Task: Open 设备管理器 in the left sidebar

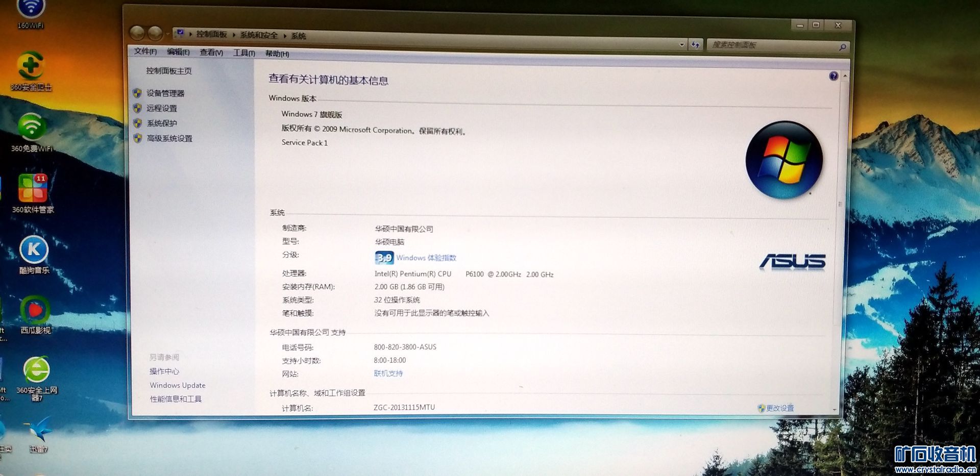Action: coord(165,93)
